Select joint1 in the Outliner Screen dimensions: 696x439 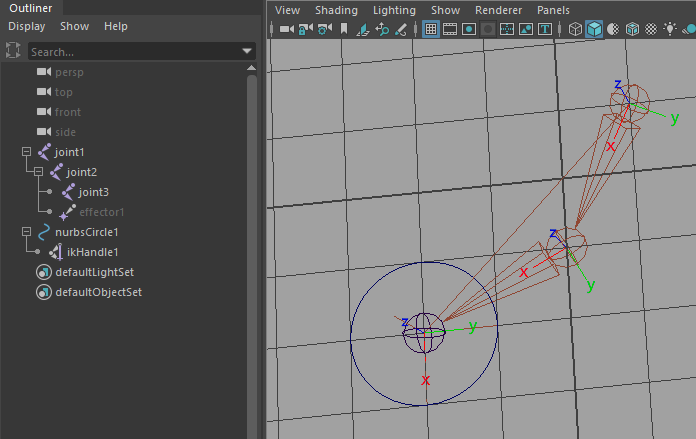[x=69, y=152]
